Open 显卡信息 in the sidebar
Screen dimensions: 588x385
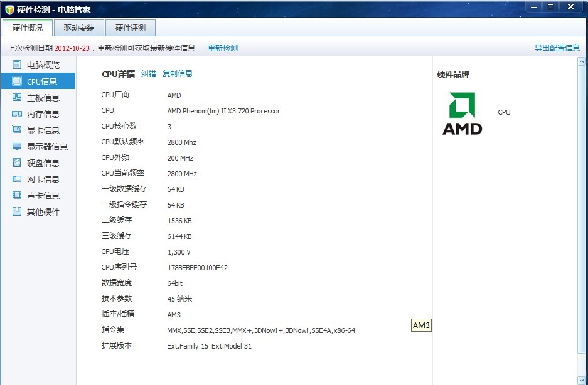[x=38, y=130]
